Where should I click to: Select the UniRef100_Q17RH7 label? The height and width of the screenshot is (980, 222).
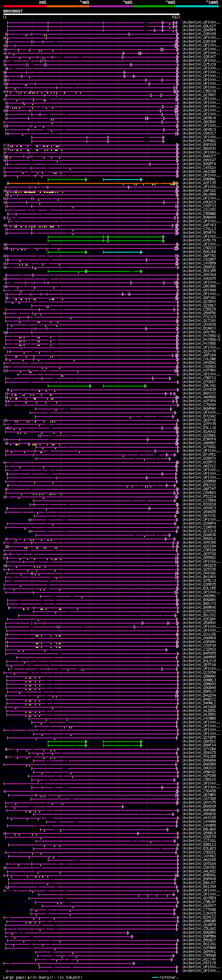(199, 95)
